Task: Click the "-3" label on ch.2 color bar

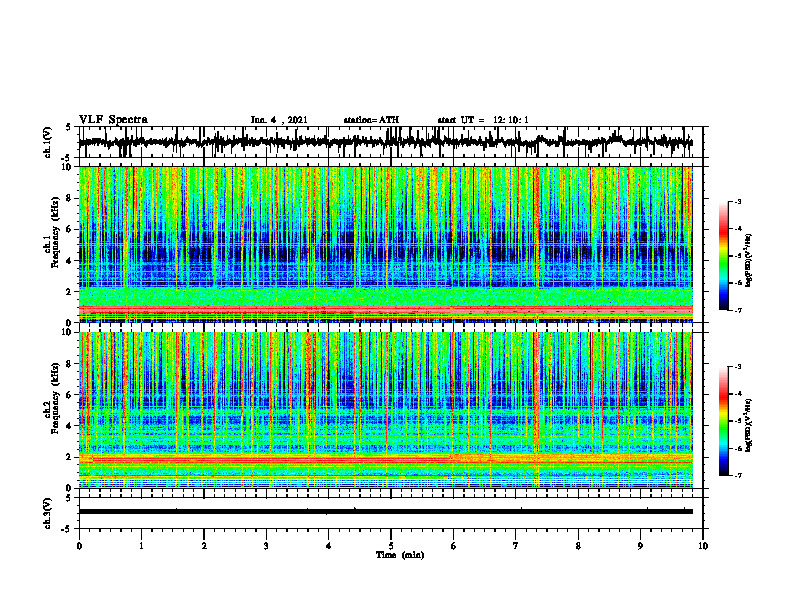Action: coord(738,367)
